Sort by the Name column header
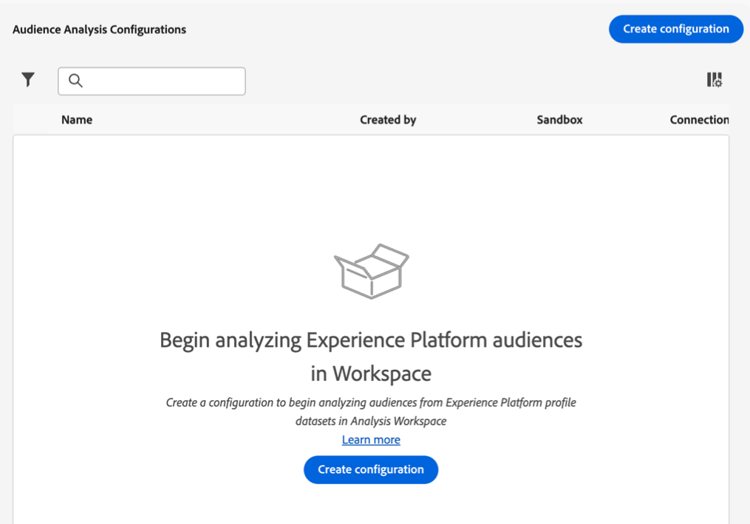Viewport: 750px width, 524px height. tap(77, 120)
